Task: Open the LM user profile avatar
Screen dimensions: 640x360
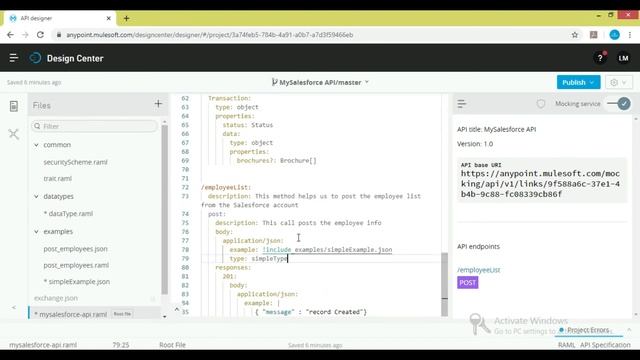Action: pos(623,58)
